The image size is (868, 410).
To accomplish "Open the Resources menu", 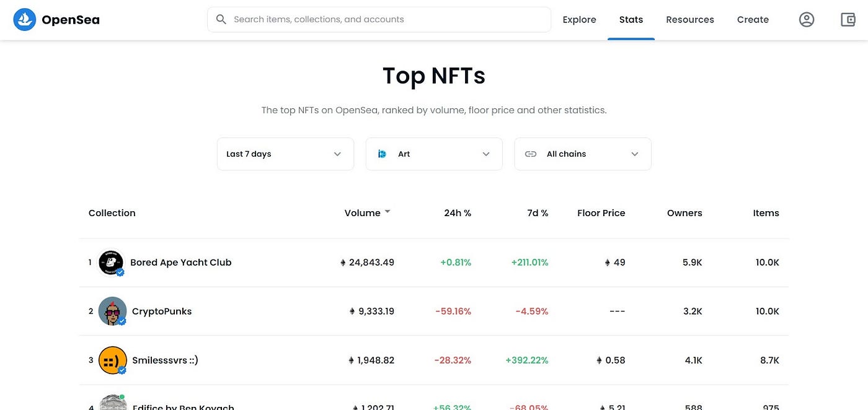I will 690,20.
